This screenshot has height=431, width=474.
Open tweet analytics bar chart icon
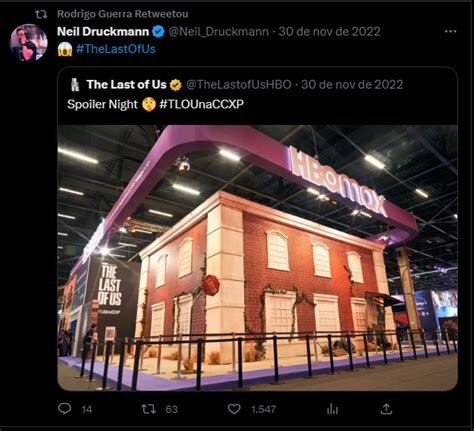(x=332, y=409)
